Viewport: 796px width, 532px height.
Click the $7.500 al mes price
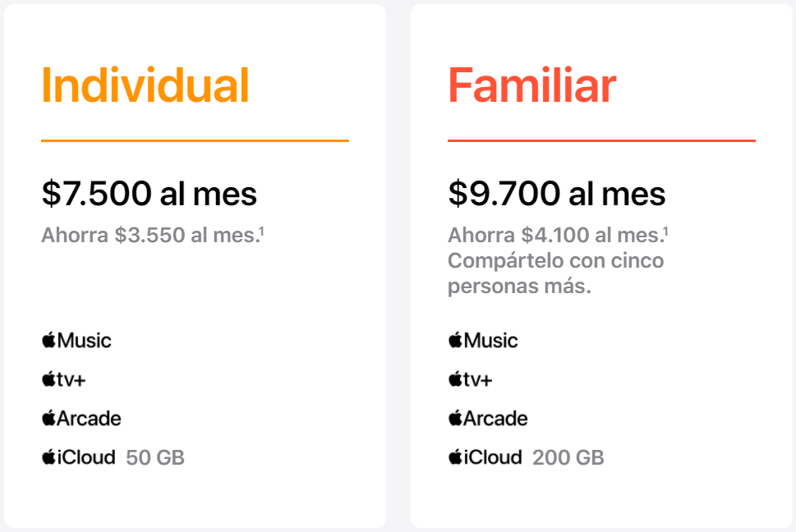click(x=150, y=193)
